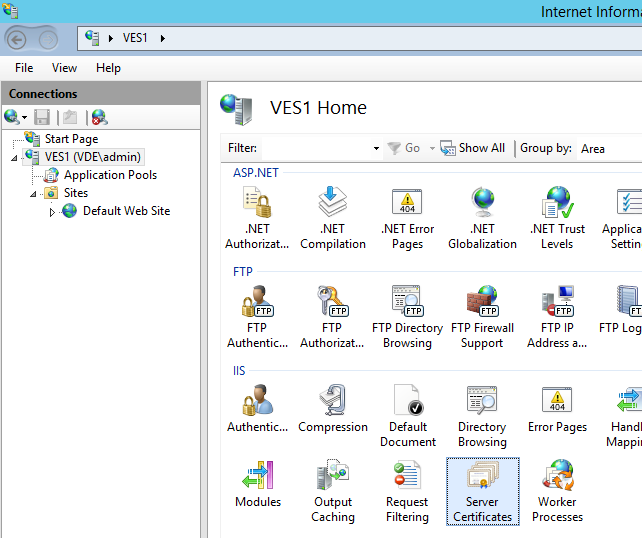Click the Delete connection toolbar icon
The image size is (642, 538).
(x=99, y=118)
